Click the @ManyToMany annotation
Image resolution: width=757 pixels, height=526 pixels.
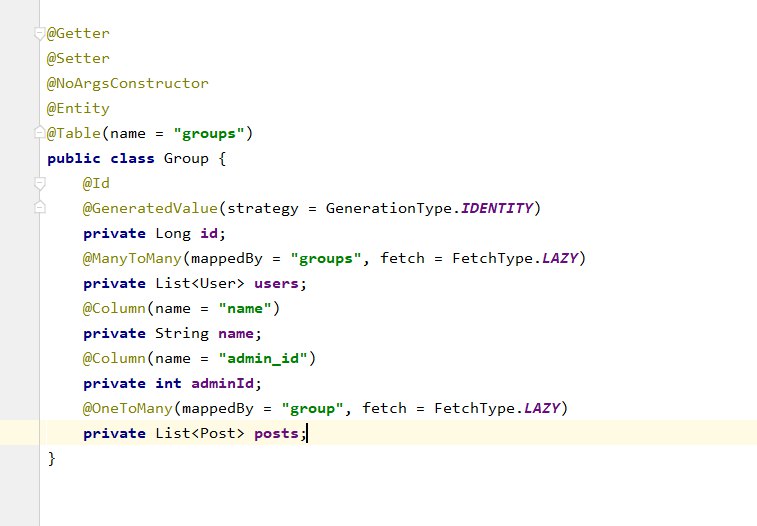[132, 259]
